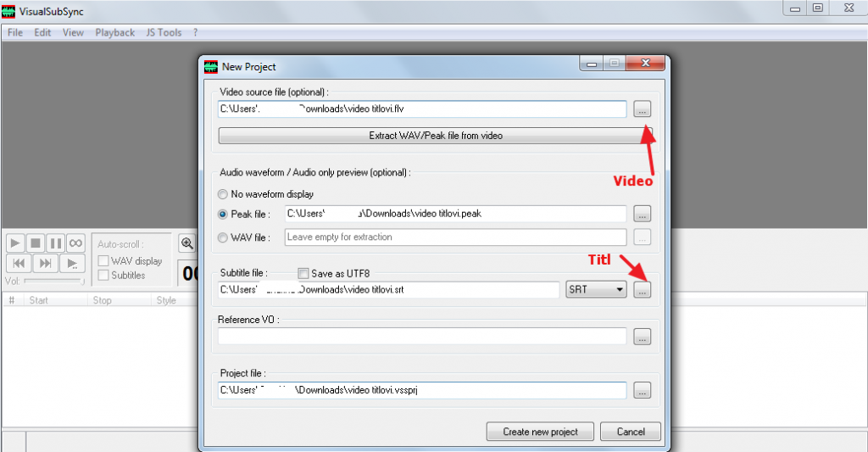868x452 pixels.
Task: Toggle WAV display auto-scroll checkbox
Action: click(103, 261)
